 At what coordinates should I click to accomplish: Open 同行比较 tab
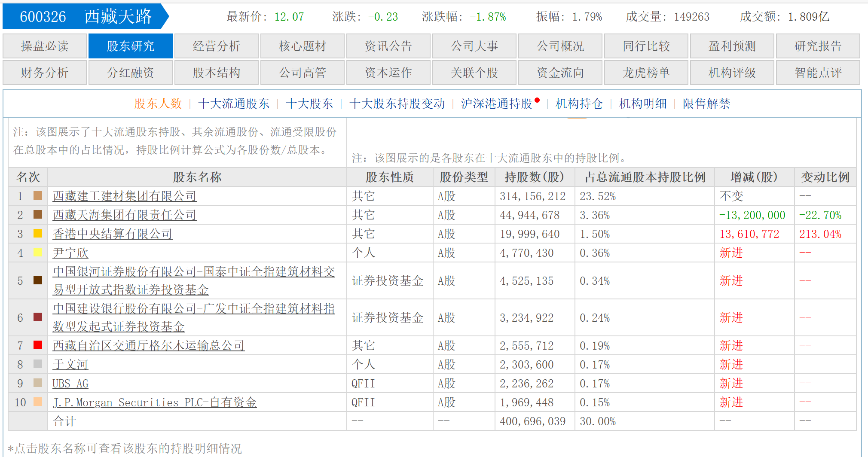point(646,46)
